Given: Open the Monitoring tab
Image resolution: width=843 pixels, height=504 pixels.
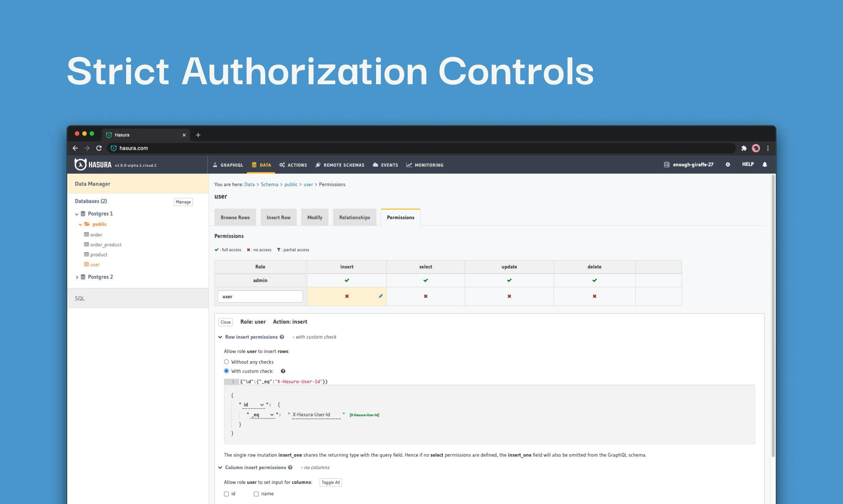Looking at the screenshot, I should [x=425, y=165].
